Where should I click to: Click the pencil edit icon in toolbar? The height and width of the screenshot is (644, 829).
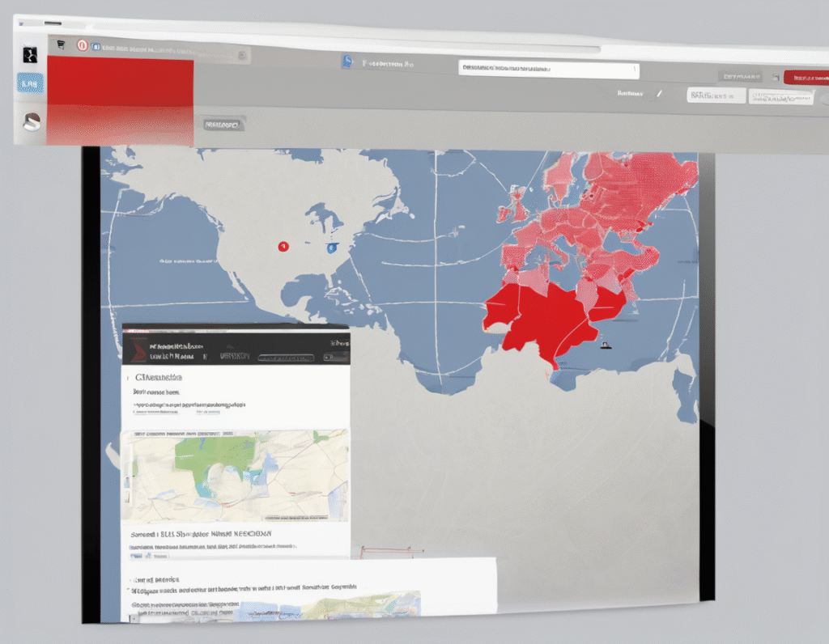click(658, 94)
